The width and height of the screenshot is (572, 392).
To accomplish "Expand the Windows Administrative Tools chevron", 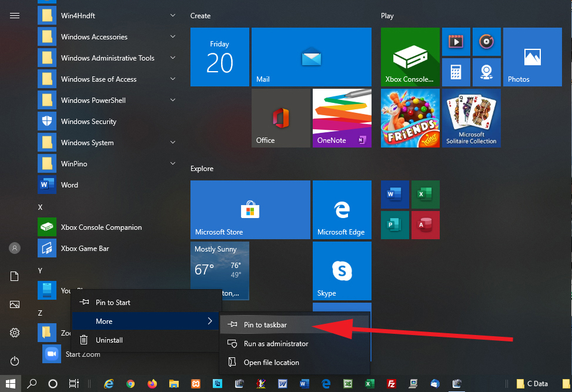I will (x=173, y=58).
